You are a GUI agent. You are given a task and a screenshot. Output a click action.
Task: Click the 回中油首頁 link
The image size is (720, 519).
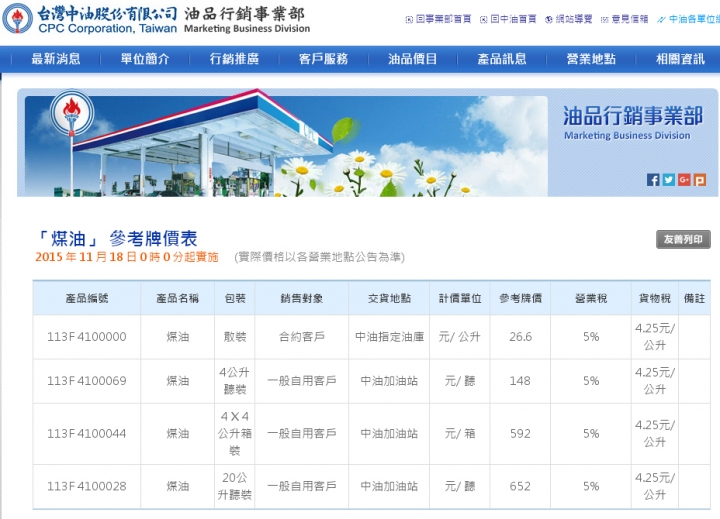click(508, 19)
